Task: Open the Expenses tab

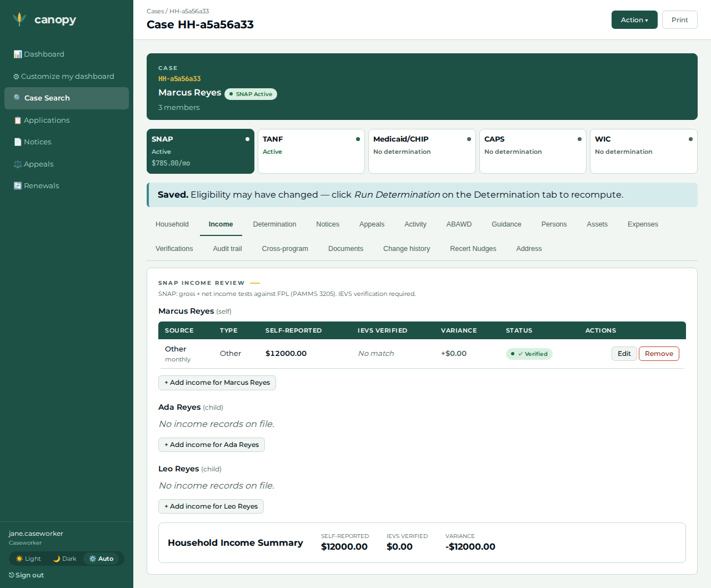Action: pos(643,224)
